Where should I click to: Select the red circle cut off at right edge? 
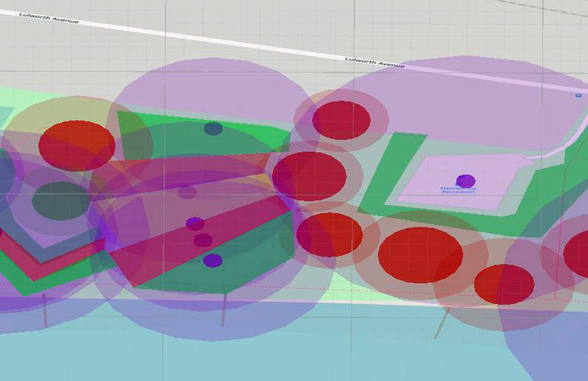(x=577, y=254)
